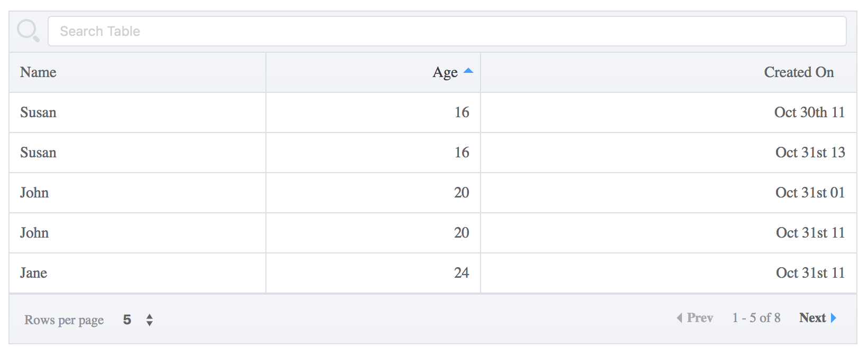868x358 pixels.
Task: Select first Susan row name cell
Action: coord(38,112)
